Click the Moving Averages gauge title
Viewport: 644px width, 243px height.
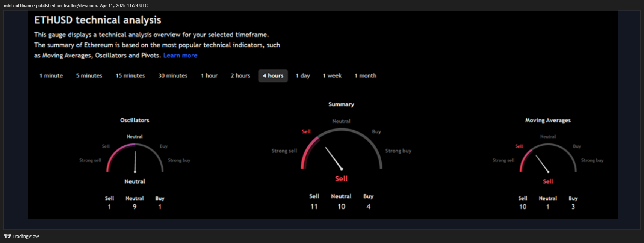pos(548,120)
